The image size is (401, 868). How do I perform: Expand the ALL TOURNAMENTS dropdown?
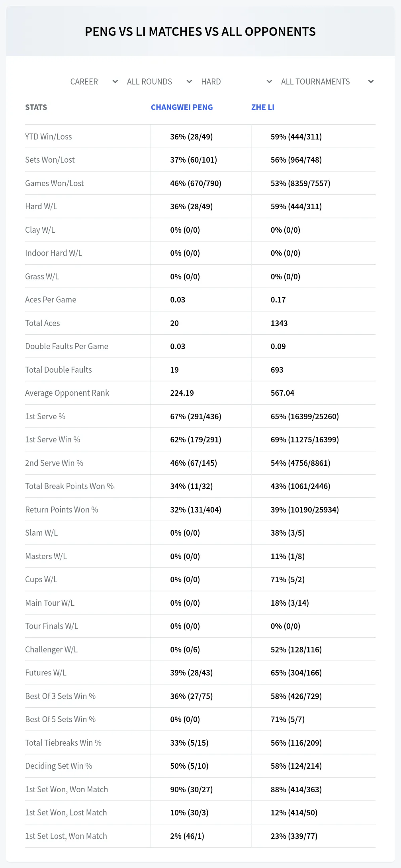click(x=327, y=82)
